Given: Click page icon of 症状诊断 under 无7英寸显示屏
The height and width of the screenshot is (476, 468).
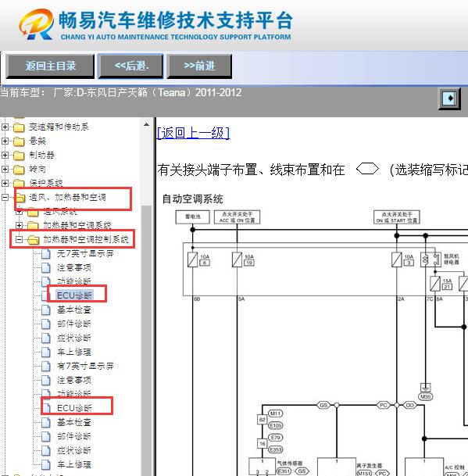Looking at the screenshot, I should pyautogui.click(x=46, y=338).
